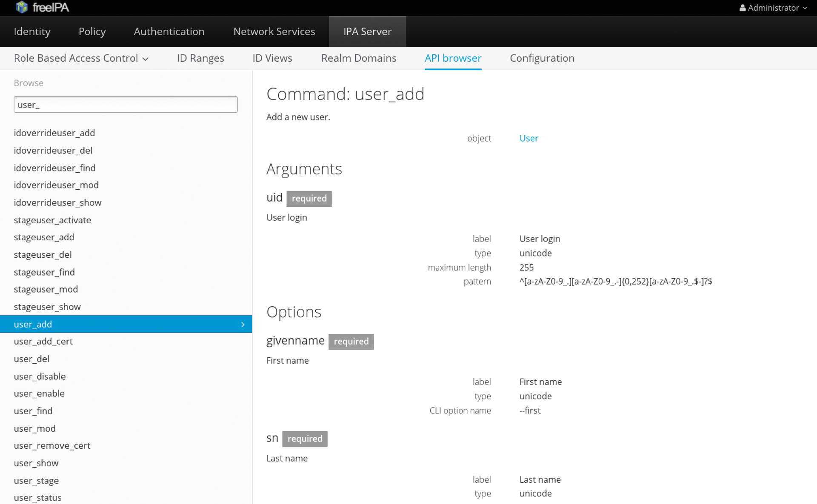Viewport: 817px width, 504px height.
Task: Select the idoverrideuser_find command
Action: tap(54, 168)
